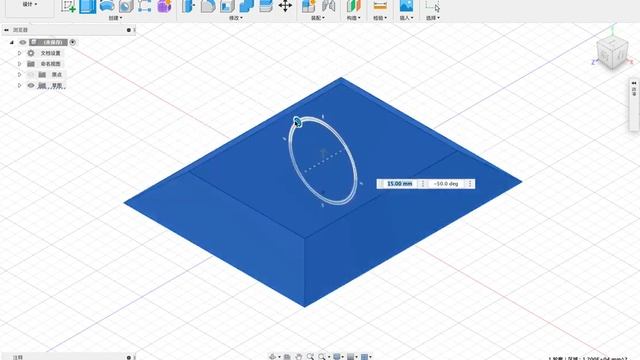The height and width of the screenshot is (360, 640).
Task: Expand the 命名视图 tree node
Action: [x=19, y=64]
